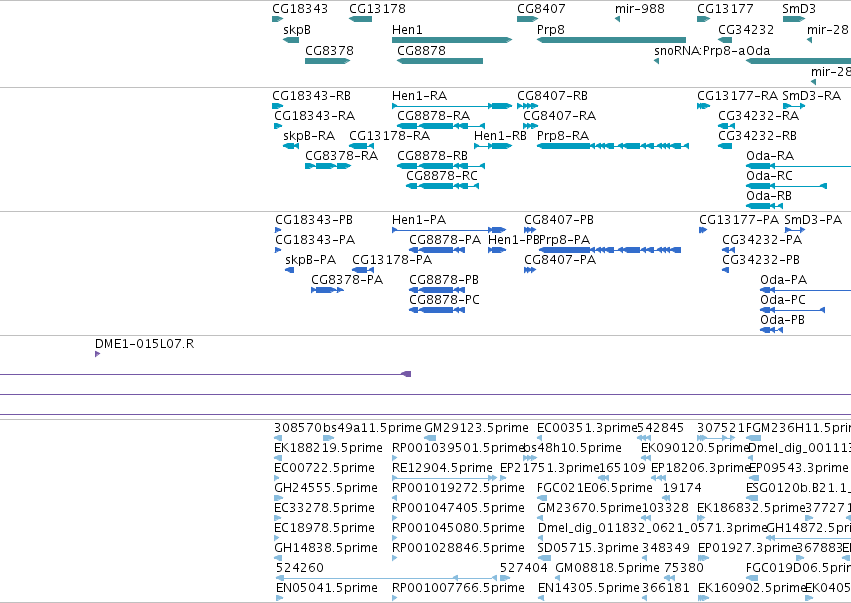Select the CG18343-PB protein feature
Screen dimensions: 851x603
coord(278,230)
